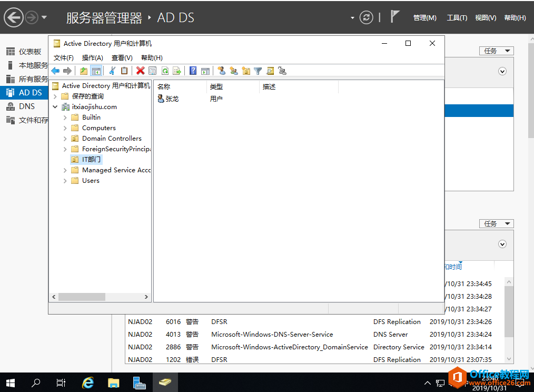This screenshot has width=534, height=392.
Task: Select AD DS in Server Manager sidebar
Action: (24, 92)
